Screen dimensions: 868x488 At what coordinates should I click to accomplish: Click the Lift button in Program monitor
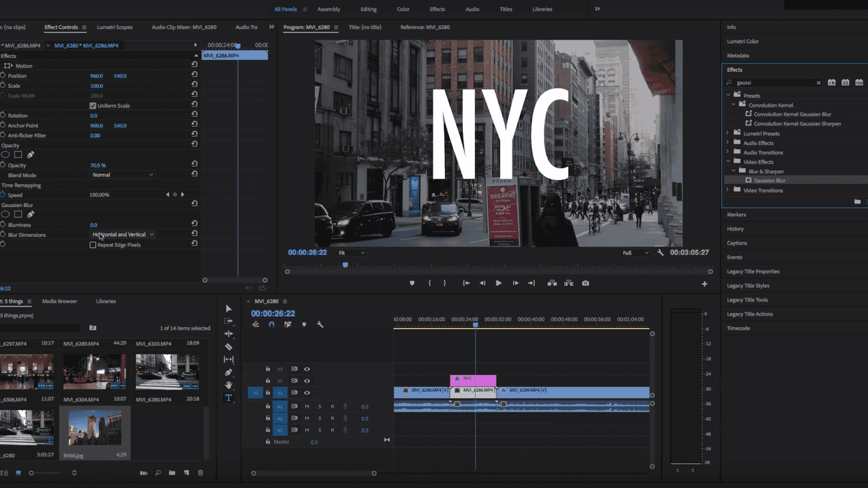552,283
